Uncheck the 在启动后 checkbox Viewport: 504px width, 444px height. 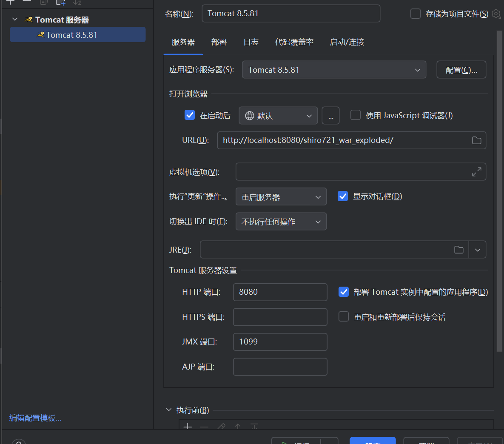click(x=190, y=115)
